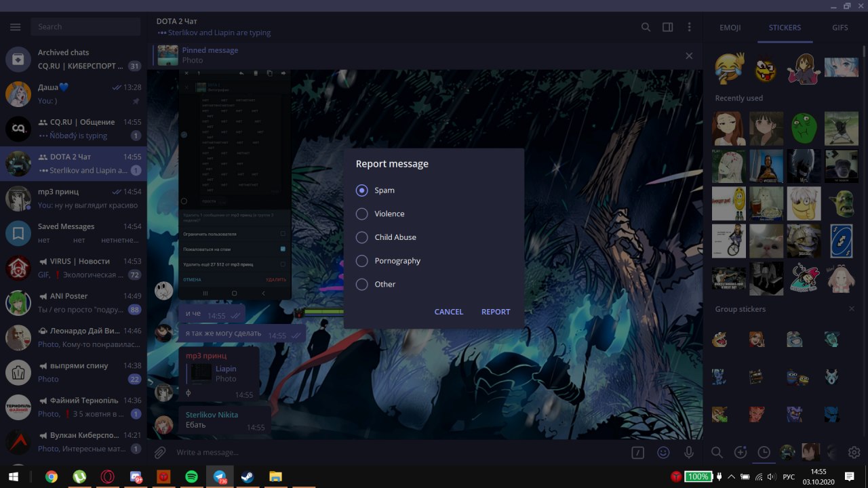
Task: Open Archived chats folder
Action: point(73,59)
